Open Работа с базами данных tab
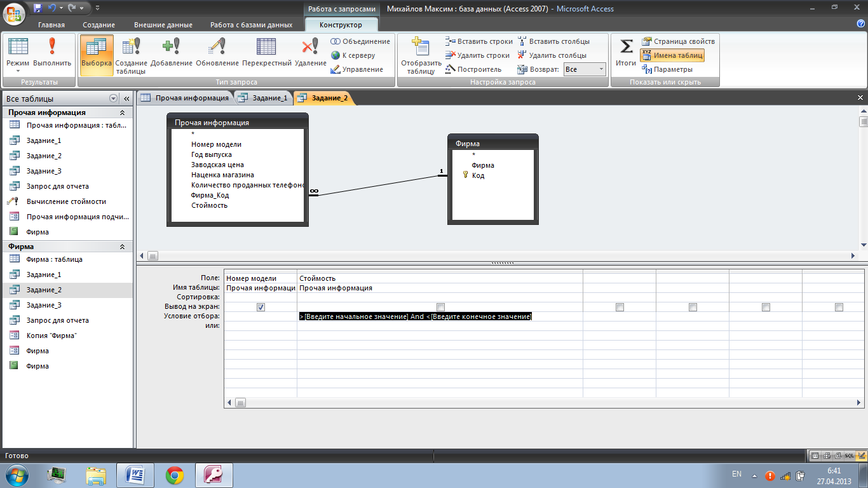The width and height of the screenshot is (868, 488). (252, 25)
